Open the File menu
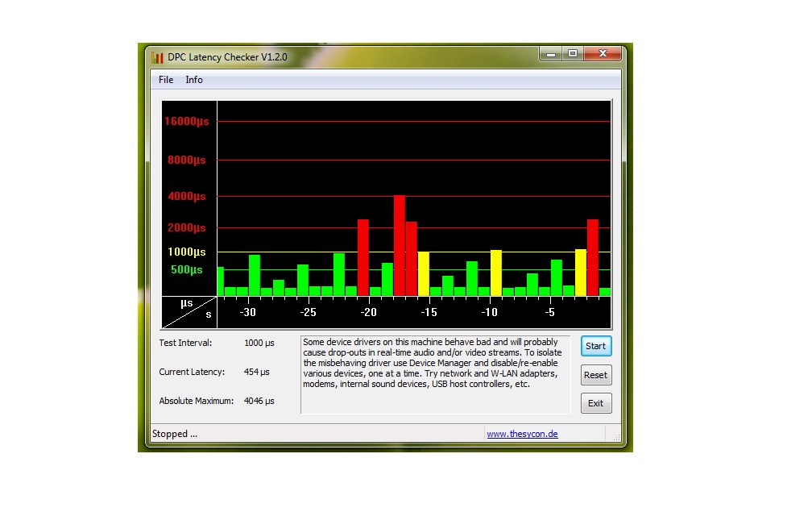Screen dimensions: 812x508 coord(166,80)
